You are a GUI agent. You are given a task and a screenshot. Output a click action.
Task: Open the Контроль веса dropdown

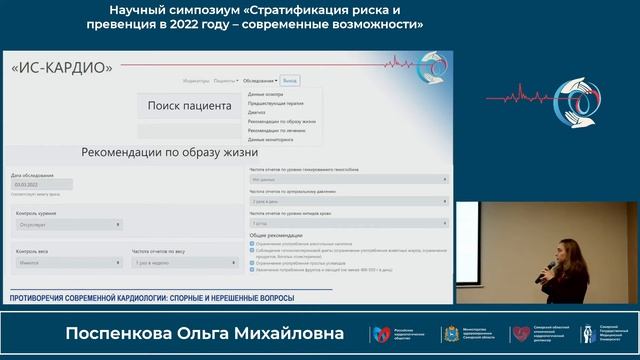(69, 263)
